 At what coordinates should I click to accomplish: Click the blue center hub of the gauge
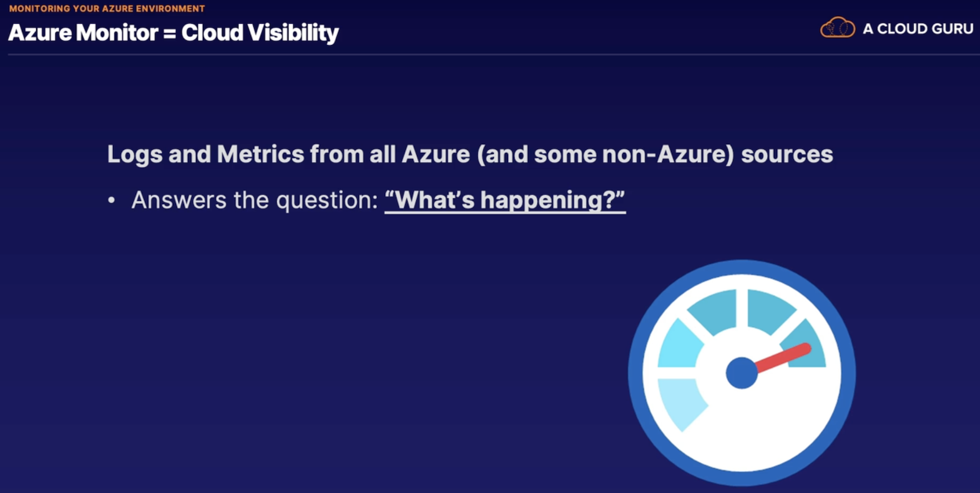[742, 373]
